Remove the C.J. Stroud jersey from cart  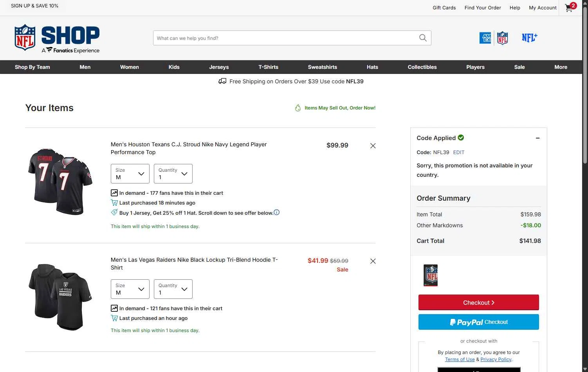(x=373, y=146)
